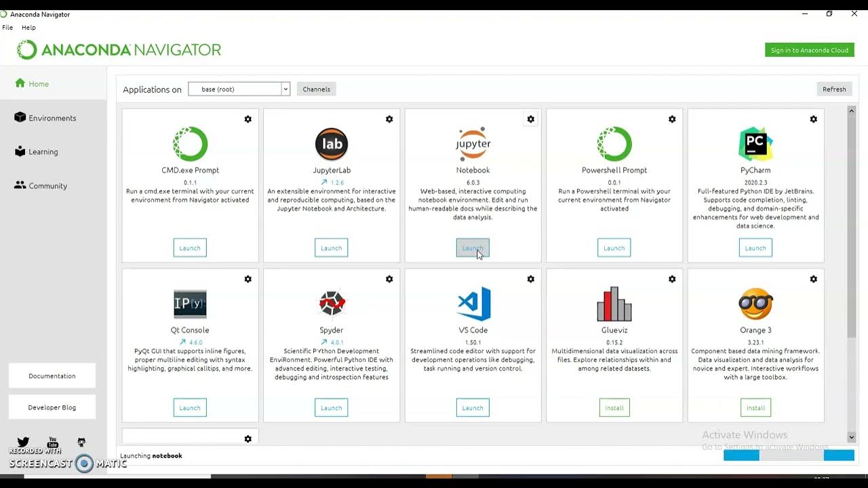Go to the Home tab
The width and height of the screenshot is (868, 488).
[x=53, y=84]
